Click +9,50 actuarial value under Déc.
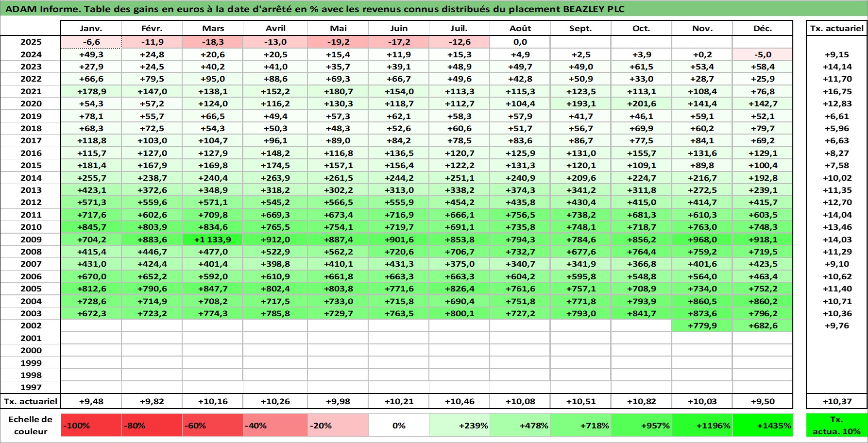The width and height of the screenshot is (868, 443). 763,401
